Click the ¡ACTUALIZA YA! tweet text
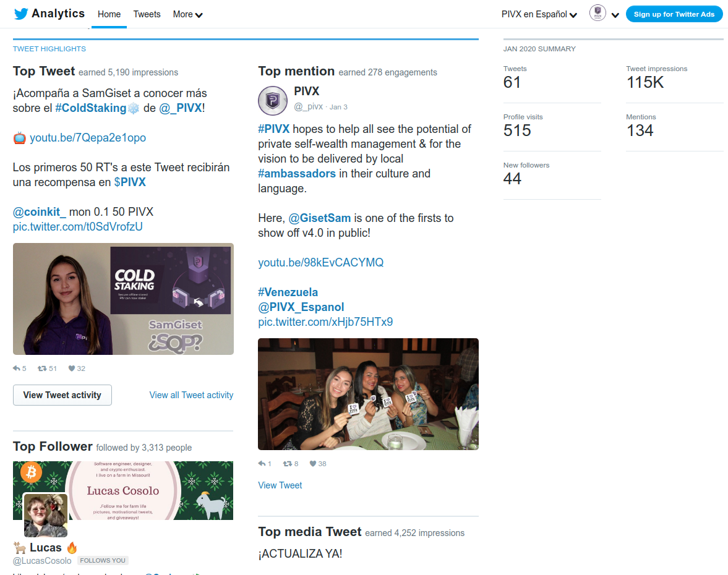 point(301,554)
